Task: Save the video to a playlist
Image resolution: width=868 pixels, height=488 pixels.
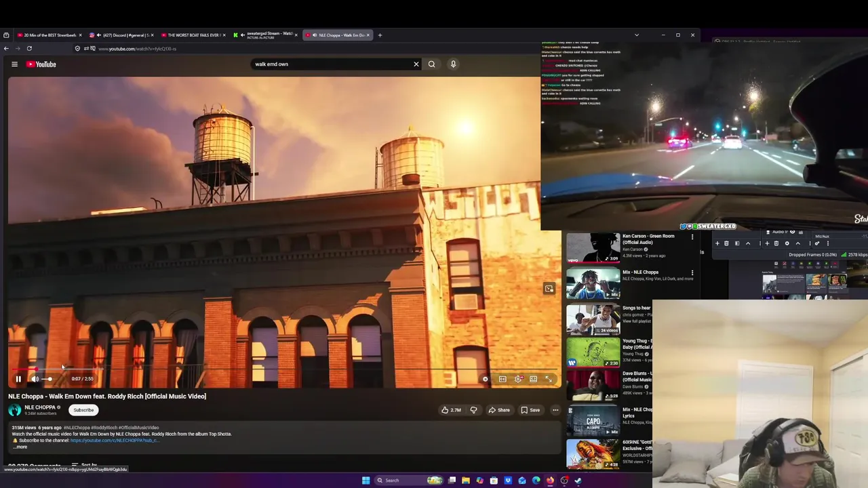Action: pyautogui.click(x=530, y=410)
